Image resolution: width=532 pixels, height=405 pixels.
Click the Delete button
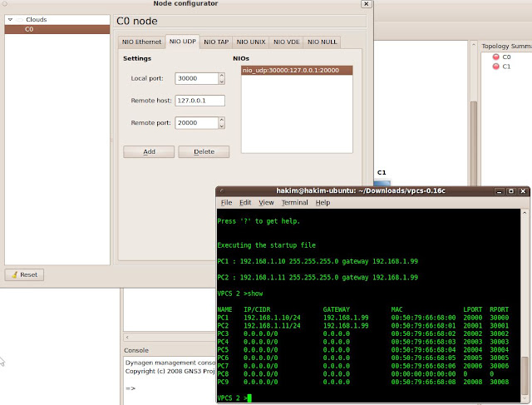pos(204,151)
